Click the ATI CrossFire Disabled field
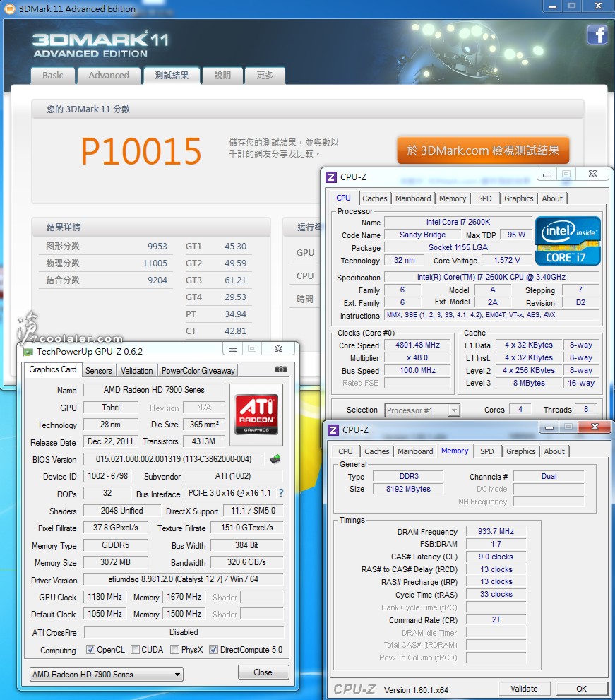 point(184,632)
